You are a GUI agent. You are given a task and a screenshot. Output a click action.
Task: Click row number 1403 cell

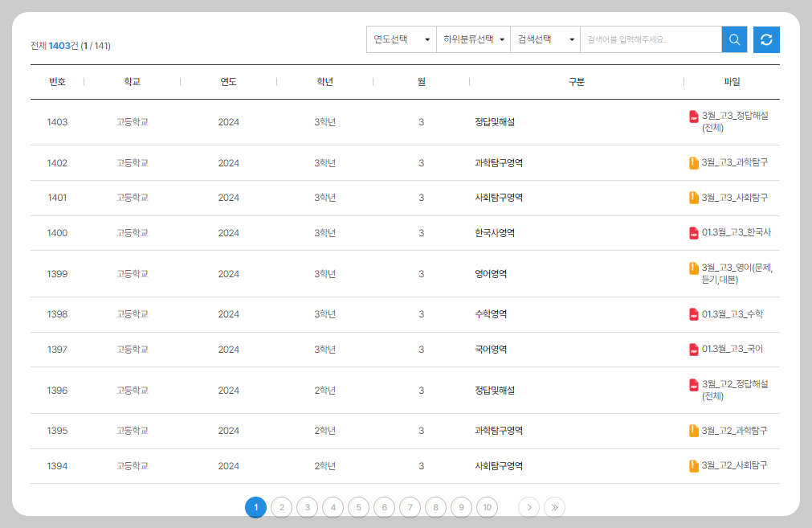[58, 122]
